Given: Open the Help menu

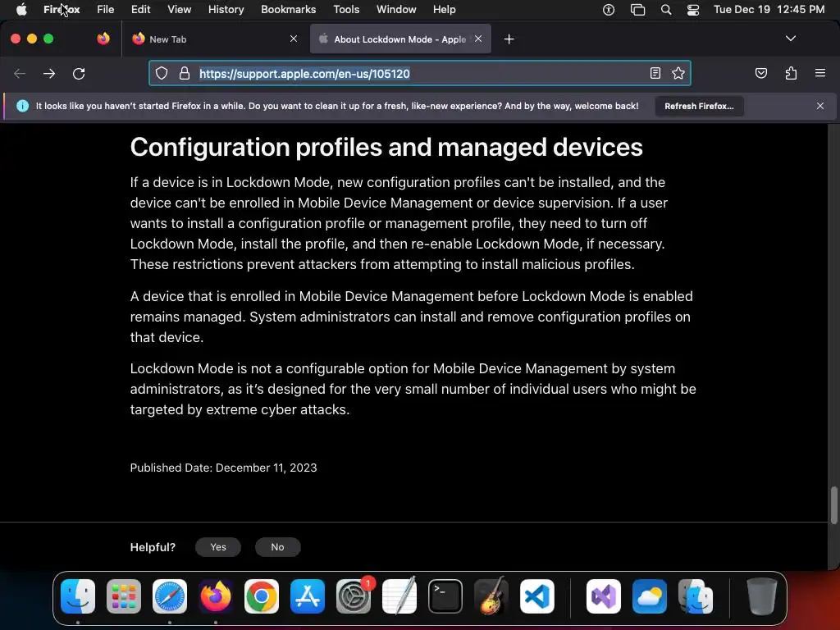Looking at the screenshot, I should [x=444, y=10].
